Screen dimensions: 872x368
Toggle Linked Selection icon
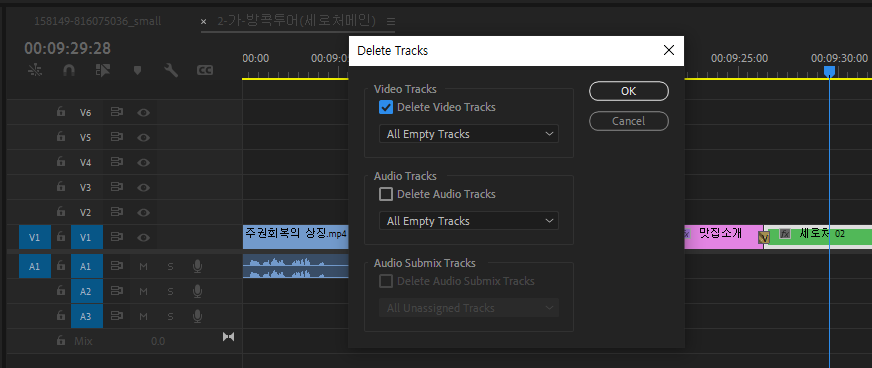[x=103, y=71]
